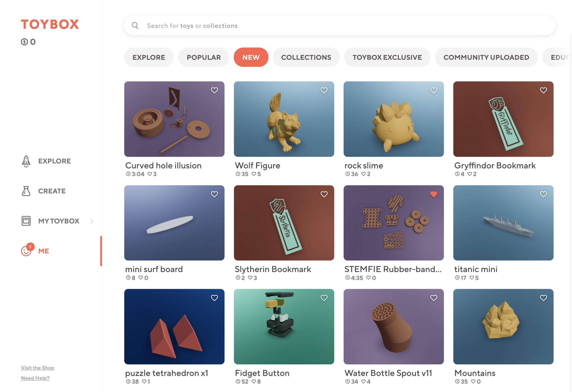The image size is (572, 392).
Task: Like the rock slime toy
Action: pyautogui.click(x=434, y=90)
